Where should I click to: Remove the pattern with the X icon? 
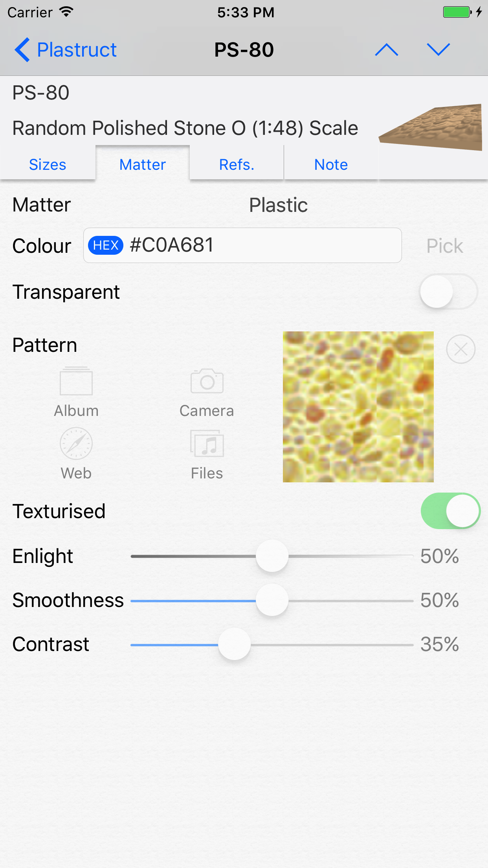pyautogui.click(x=460, y=349)
